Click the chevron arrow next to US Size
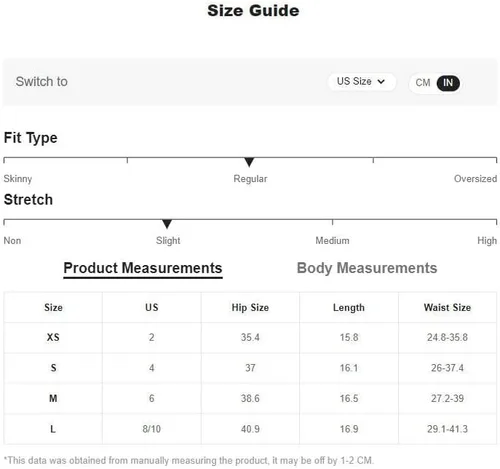 [x=381, y=82]
